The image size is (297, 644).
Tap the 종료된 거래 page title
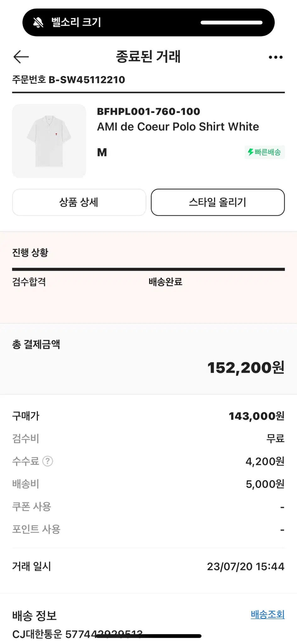coord(148,57)
